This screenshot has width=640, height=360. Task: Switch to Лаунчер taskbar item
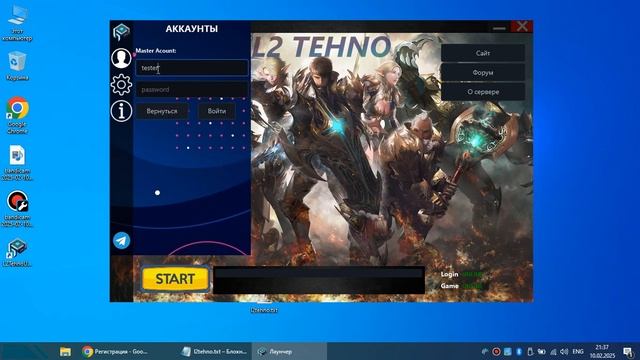(x=289, y=351)
